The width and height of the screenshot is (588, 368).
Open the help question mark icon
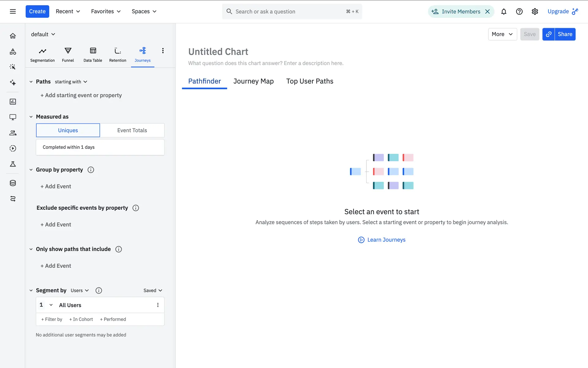click(x=519, y=12)
